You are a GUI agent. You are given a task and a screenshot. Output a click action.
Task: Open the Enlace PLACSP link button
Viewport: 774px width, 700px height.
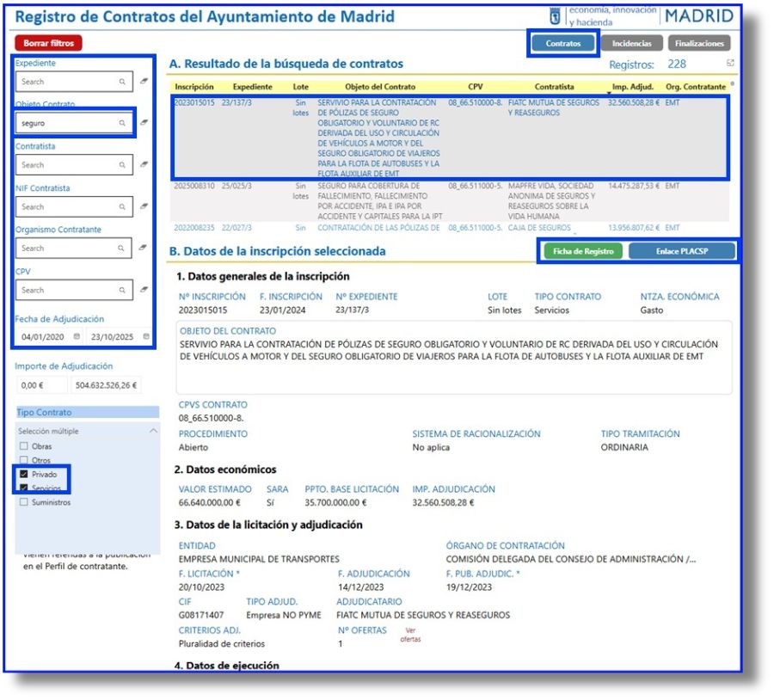click(x=682, y=251)
